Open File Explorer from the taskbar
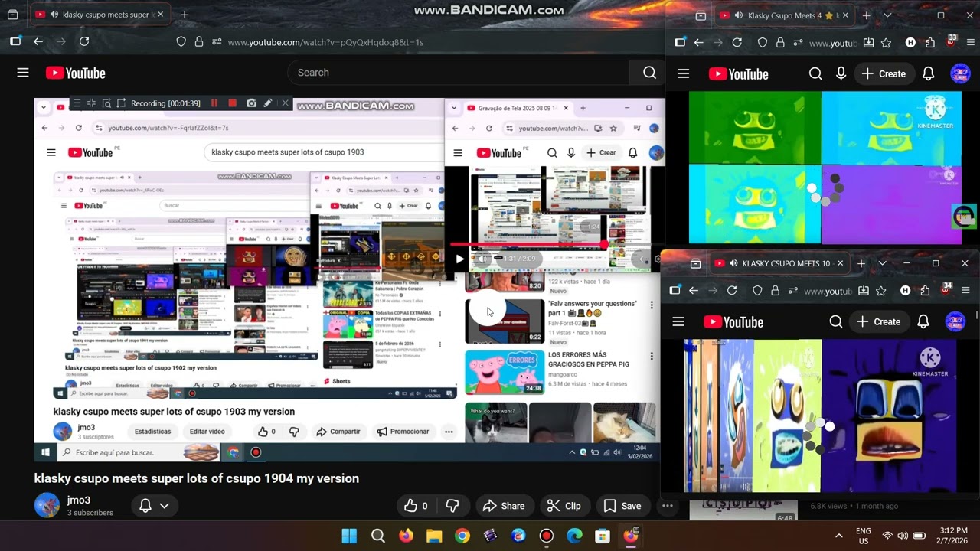The width and height of the screenshot is (980, 551). [434, 536]
